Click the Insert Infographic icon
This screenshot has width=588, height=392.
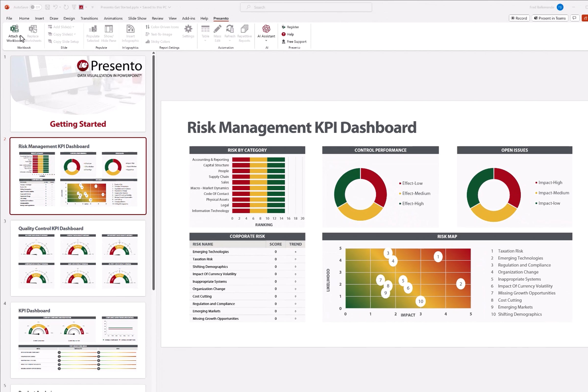[x=130, y=29]
